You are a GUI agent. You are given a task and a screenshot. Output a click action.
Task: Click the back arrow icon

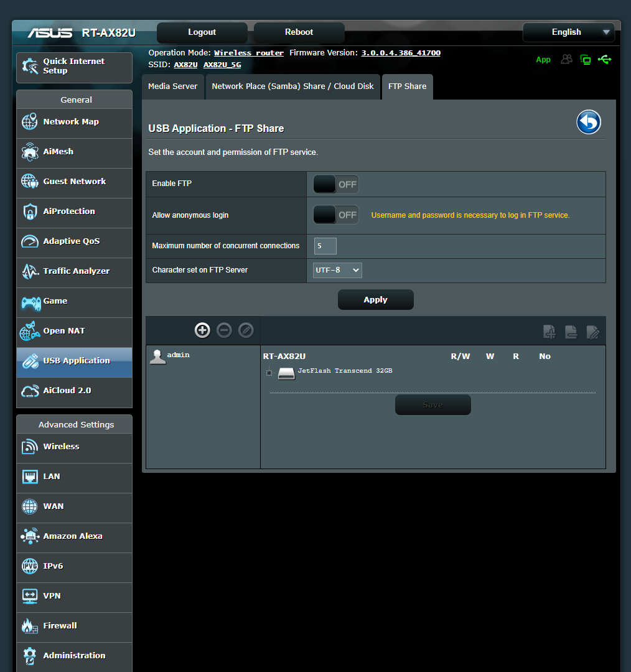589,122
